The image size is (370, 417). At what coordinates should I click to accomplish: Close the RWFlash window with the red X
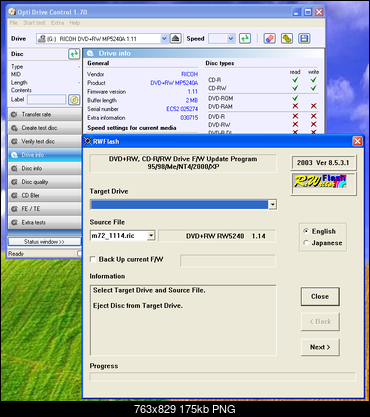[x=357, y=141]
